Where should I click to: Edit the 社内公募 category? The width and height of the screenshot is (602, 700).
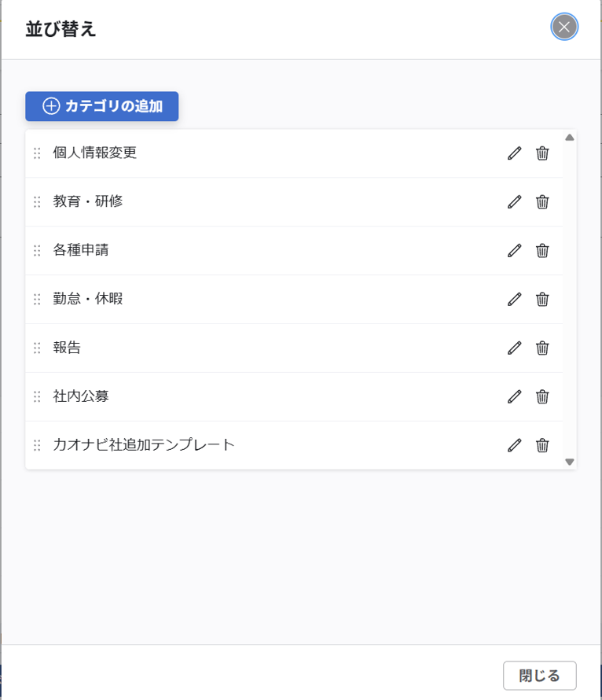click(x=514, y=396)
